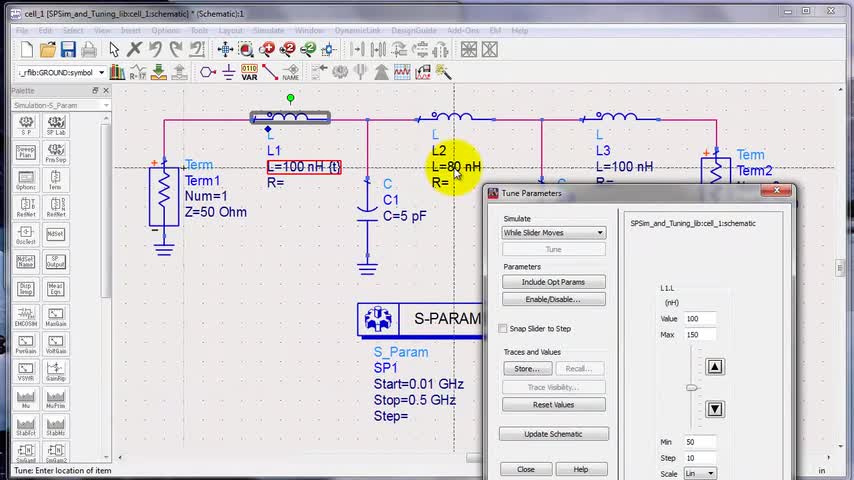Open an existing design file
Image resolution: width=854 pixels, height=480 pixels.
coord(47,50)
